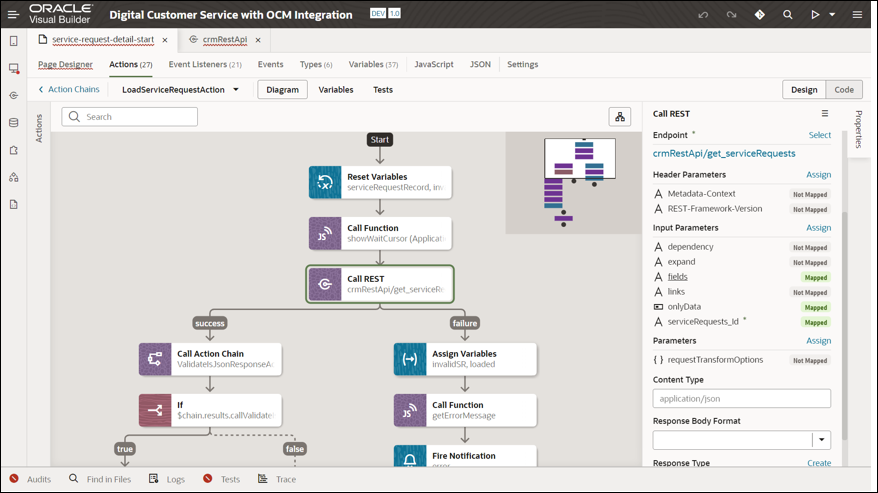Click Assign for Input Parameters
This screenshot has width=878, height=493.
(x=819, y=228)
